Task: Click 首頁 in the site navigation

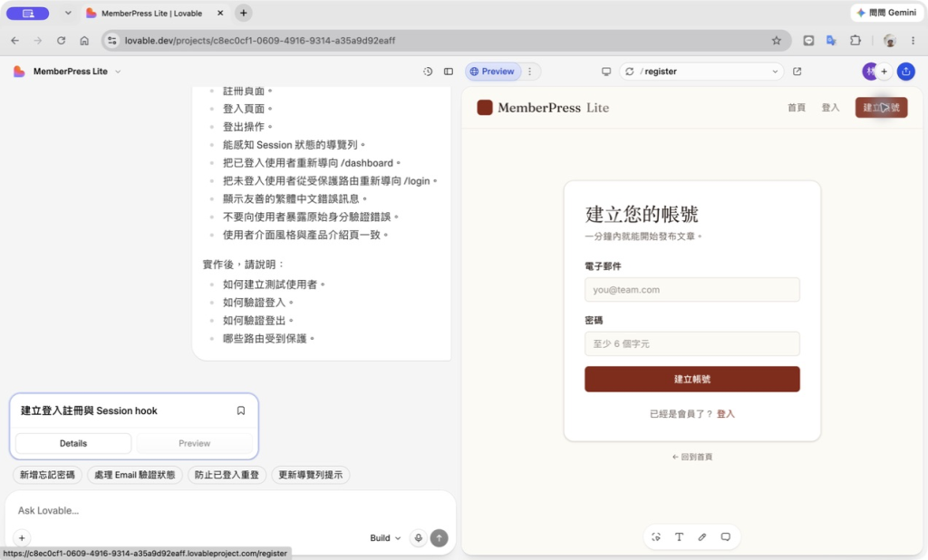Action: [x=797, y=108]
